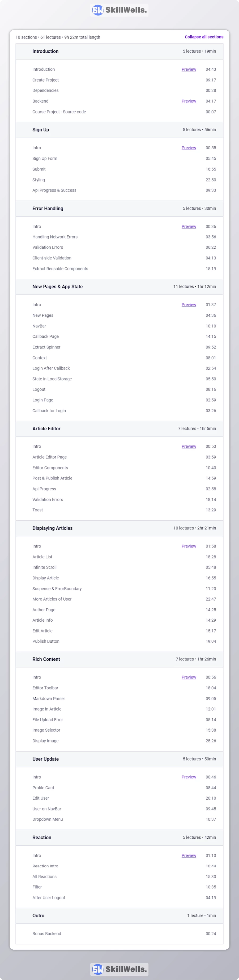This screenshot has height=980, width=239.
Task: Collapse the Introduction section
Action: [119, 51]
